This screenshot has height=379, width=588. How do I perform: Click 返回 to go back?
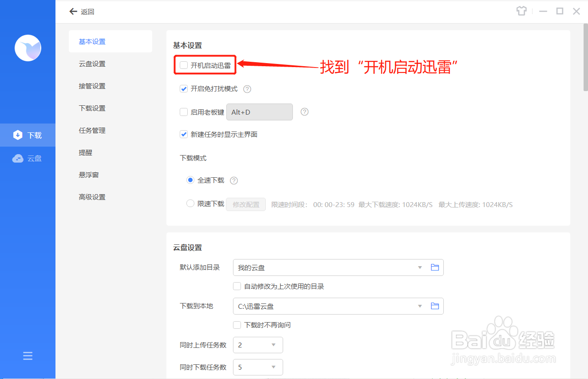coord(87,12)
